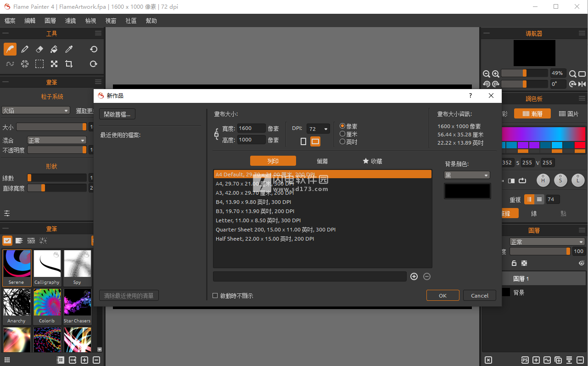Select the transform arrows tool
588x366 pixels.
(x=54, y=64)
